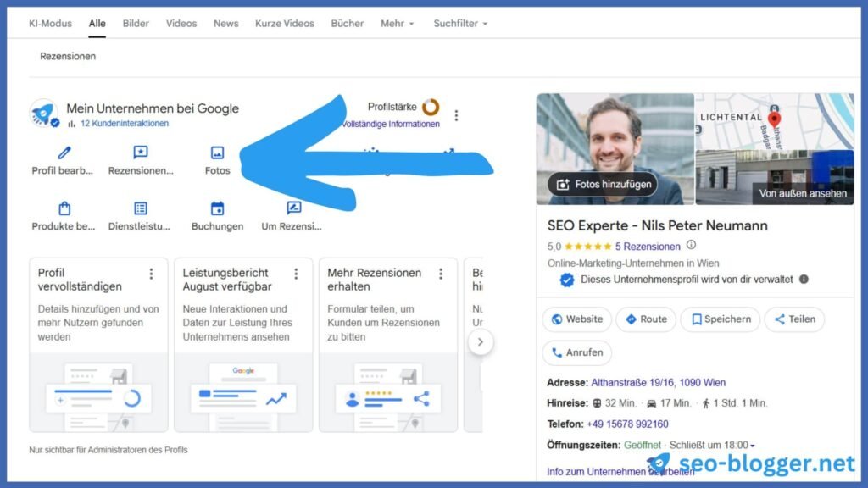Open Info zum Unternehmen bearbeiten link
Screen dimensions: 868x488
click(620, 471)
